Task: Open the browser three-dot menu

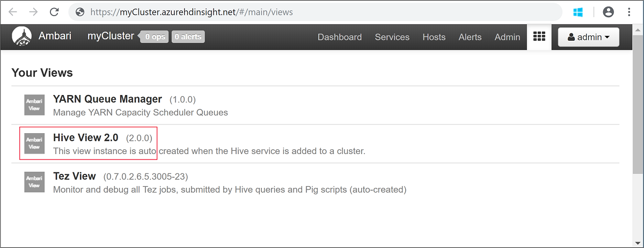Action: point(629,12)
